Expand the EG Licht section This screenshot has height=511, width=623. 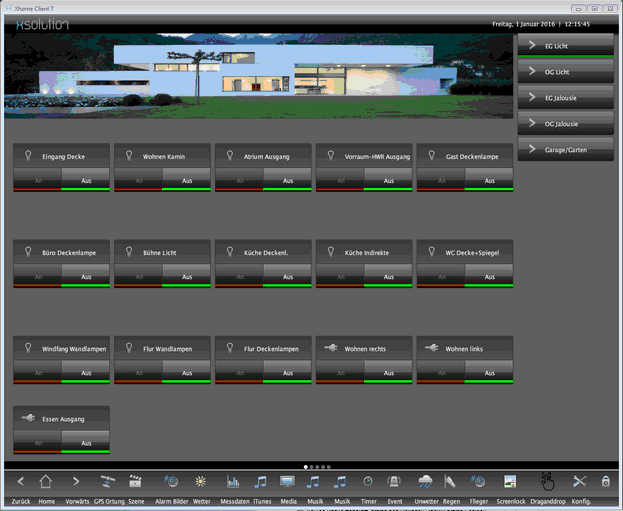(x=565, y=46)
